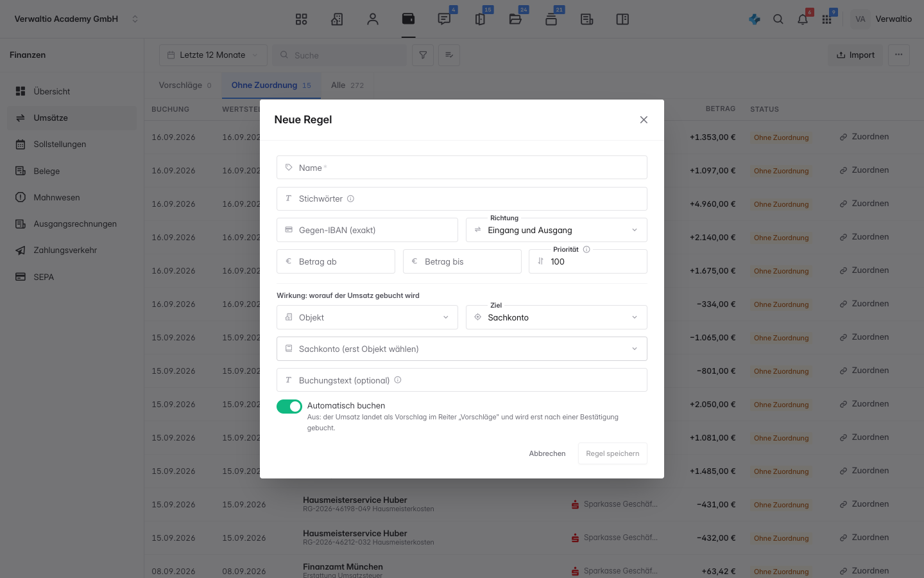Screen dimensions: 924x578
Task: Click the Buchungstext (optional) field
Action: 462,380
